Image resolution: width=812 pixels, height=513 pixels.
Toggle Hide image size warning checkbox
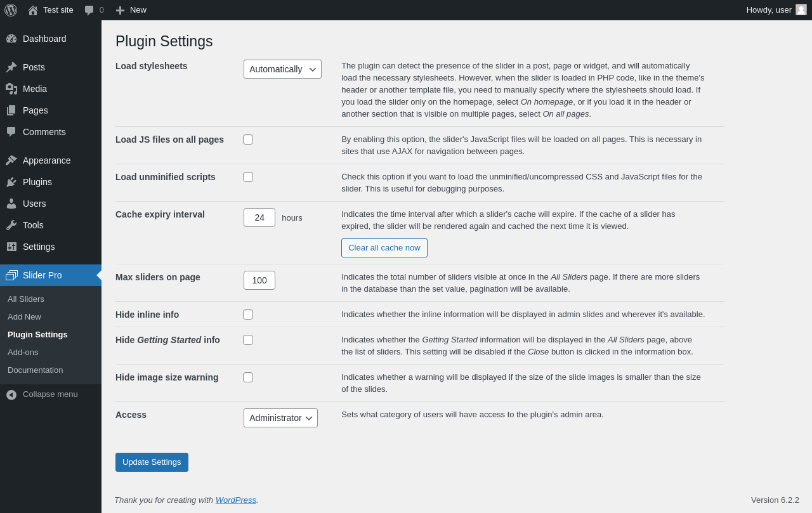pyautogui.click(x=248, y=377)
